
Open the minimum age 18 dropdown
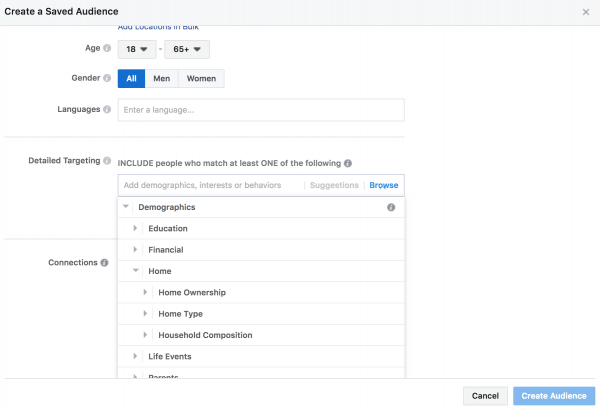tap(137, 49)
